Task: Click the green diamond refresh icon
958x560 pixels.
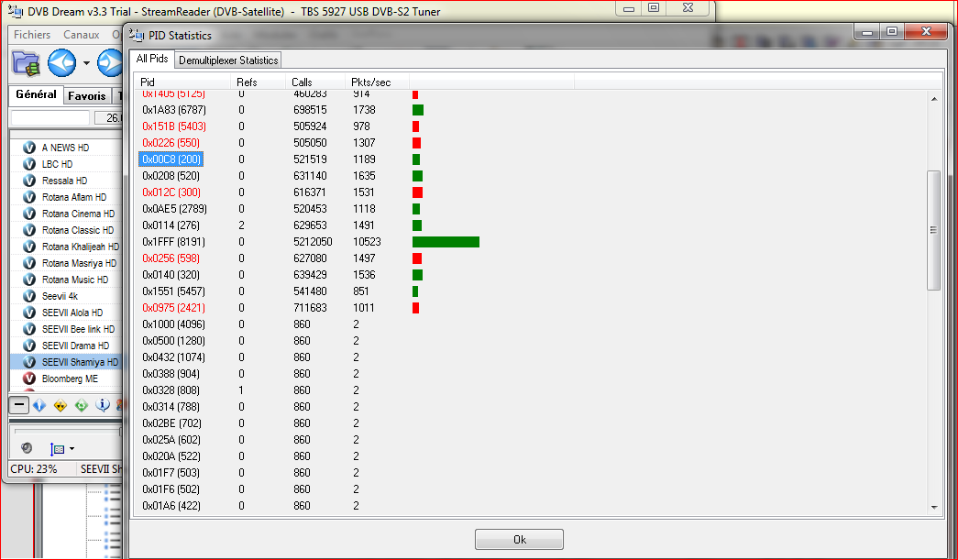Action: (x=82, y=405)
